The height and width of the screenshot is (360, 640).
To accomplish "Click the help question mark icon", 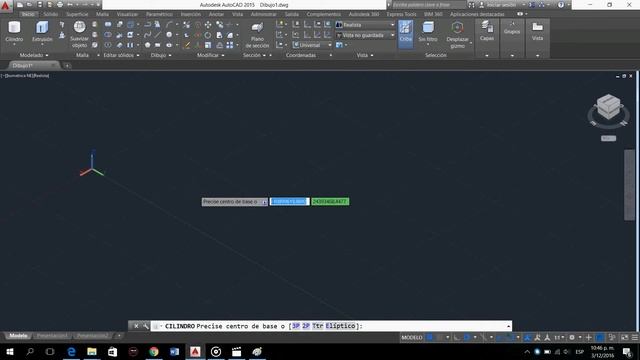I will (x=561, y=5).
